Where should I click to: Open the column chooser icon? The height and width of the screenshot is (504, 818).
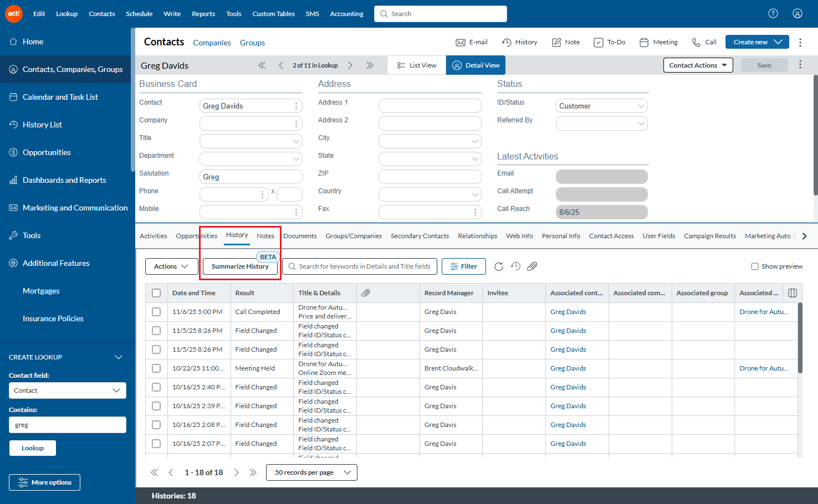793,293
